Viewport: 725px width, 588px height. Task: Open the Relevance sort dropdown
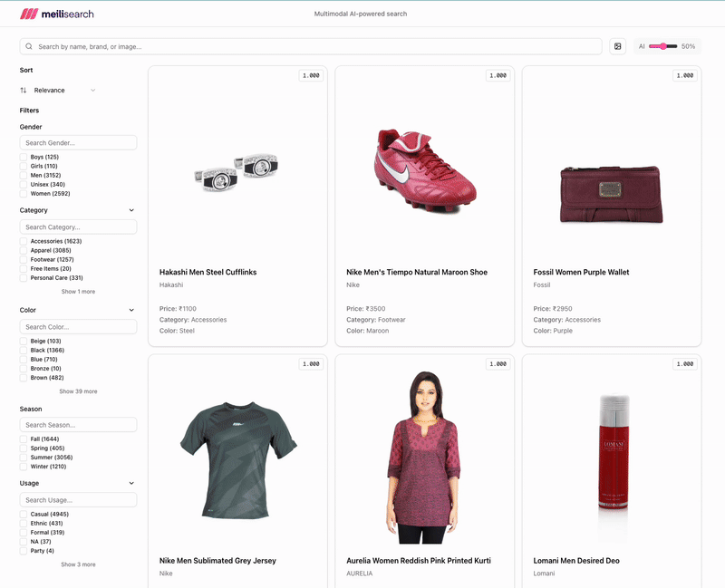coord(63,91)
